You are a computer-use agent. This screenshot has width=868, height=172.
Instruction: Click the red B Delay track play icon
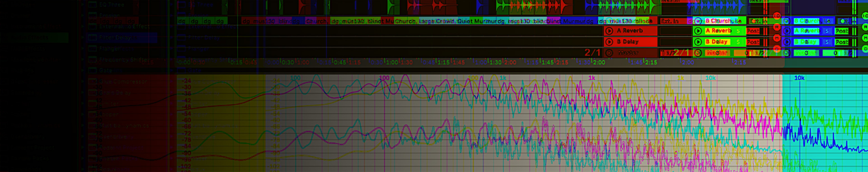pyautogui.click(x=609, y=42)
